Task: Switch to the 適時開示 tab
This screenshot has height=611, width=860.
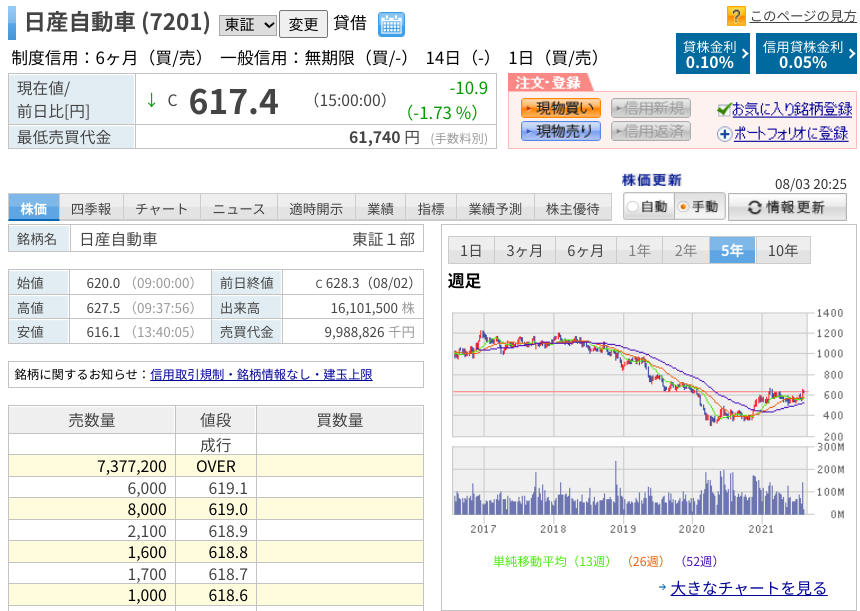Action: click(x=316, y=208)
